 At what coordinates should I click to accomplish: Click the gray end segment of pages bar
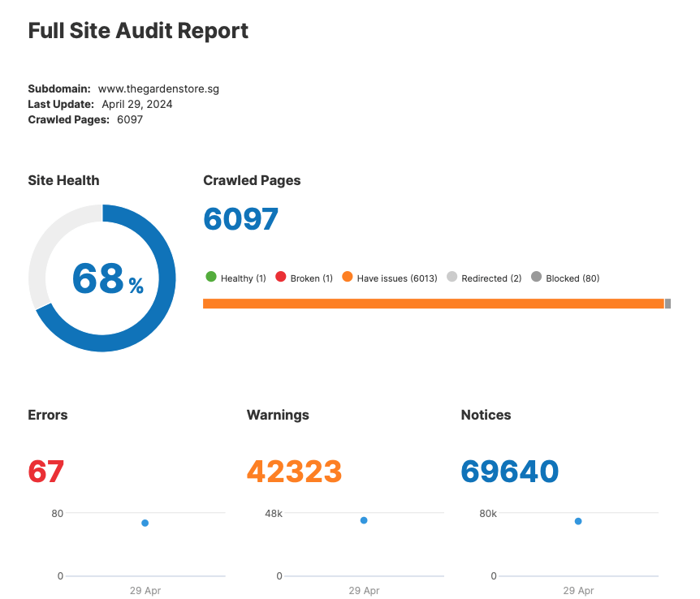(668, 304)
